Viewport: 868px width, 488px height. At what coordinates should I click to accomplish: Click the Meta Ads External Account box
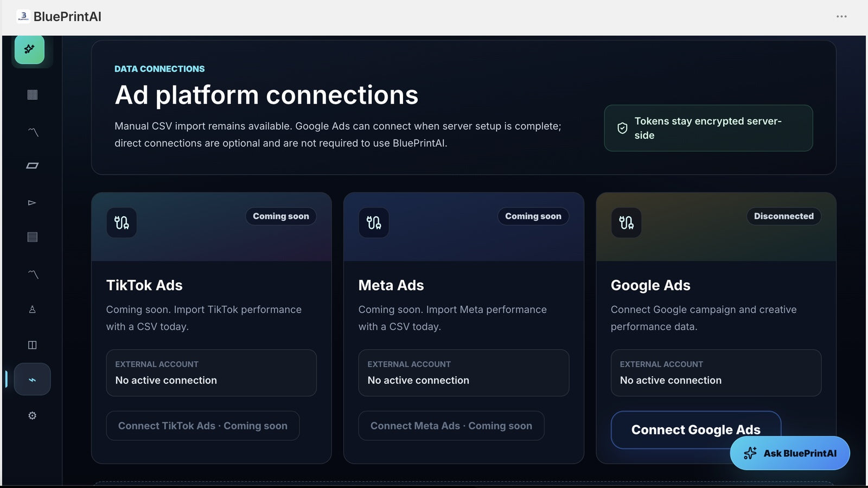pos(464,373)
